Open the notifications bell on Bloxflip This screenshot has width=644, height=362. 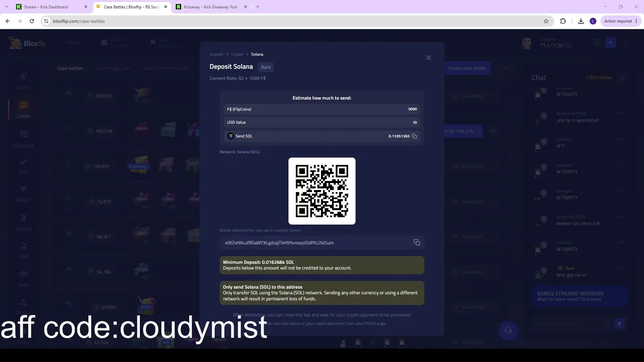pyautogui.click(x=597, y=43)
